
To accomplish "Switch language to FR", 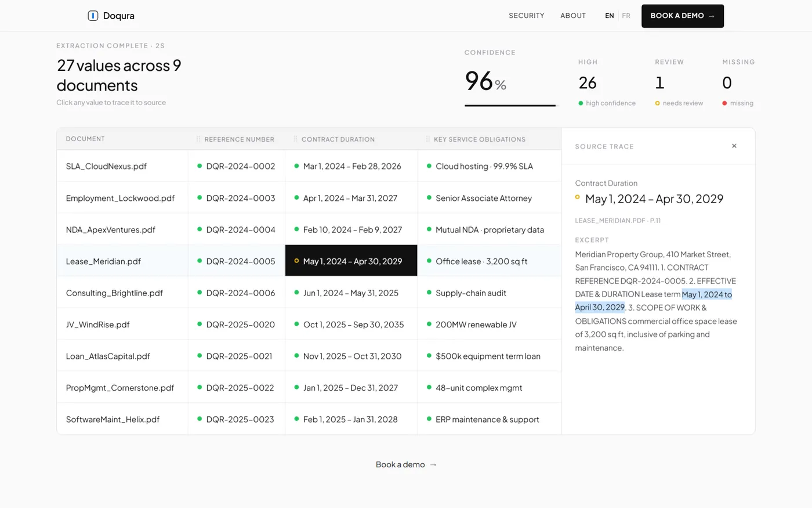I will click(x=626, y=16).
